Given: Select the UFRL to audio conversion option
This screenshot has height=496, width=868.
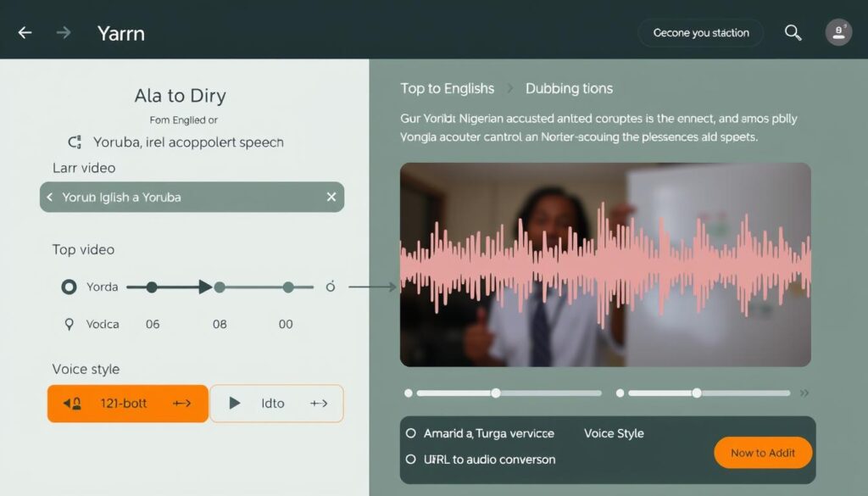Looking at the screenshot, I should [413, 459].
